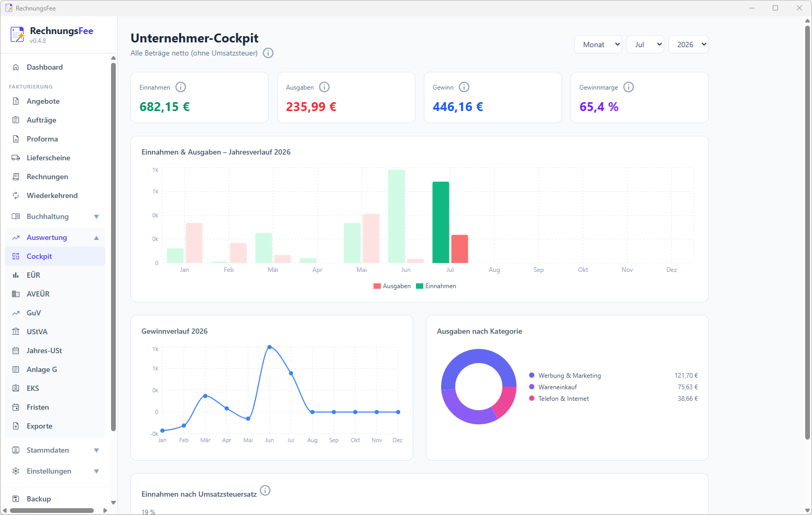Open Lieferscheine via its truck icon

click(x=16, y=158)
